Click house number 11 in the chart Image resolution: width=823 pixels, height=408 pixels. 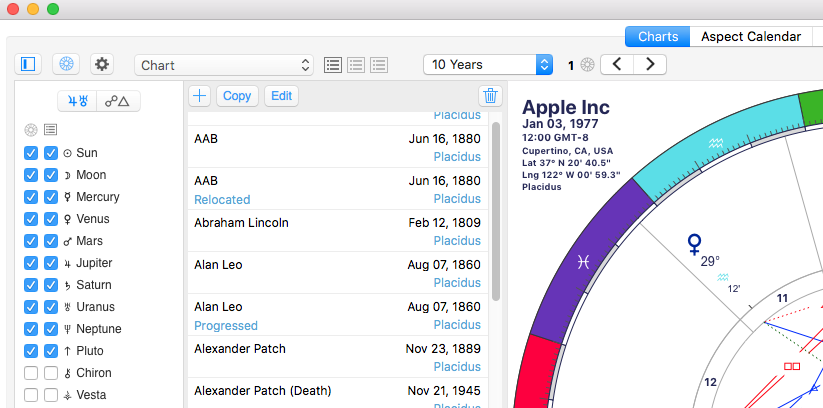pyautogui.click(x=782, y=298)
